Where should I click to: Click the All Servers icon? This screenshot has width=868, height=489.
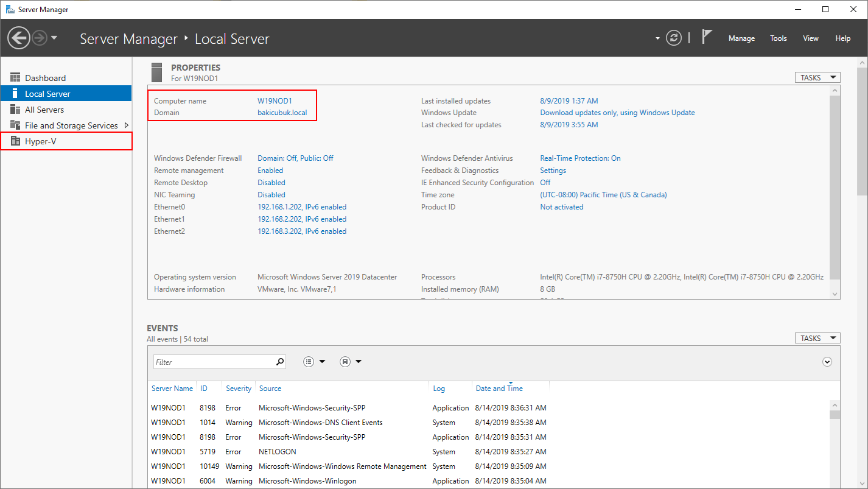coord(15,109)
